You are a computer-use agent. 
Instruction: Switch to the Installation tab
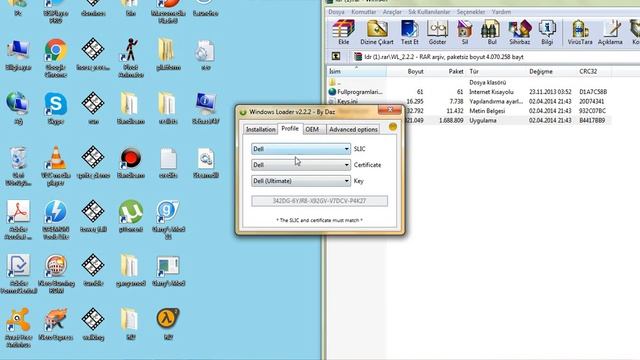click(x=260, y=129)
